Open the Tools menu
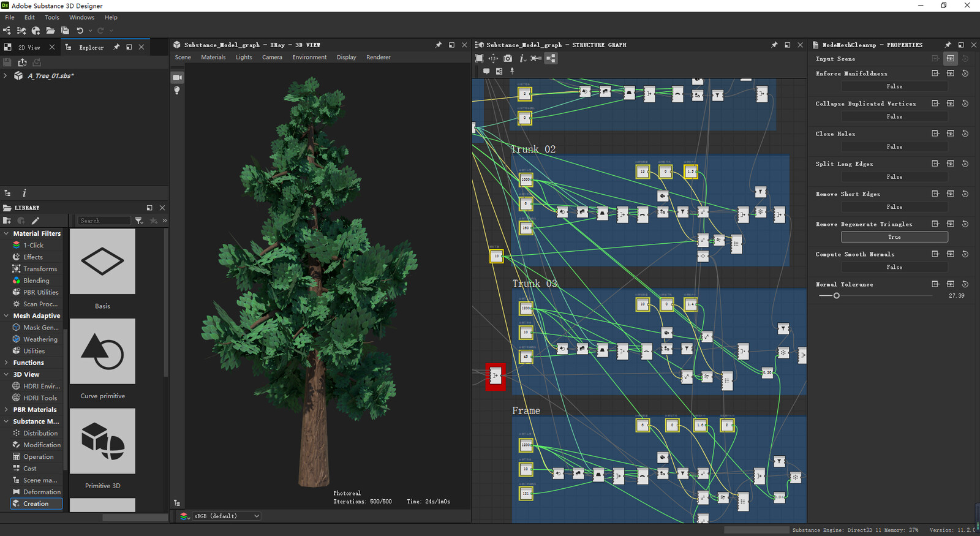This screenshot has height=536, width=980. click(x=52, y=17)
